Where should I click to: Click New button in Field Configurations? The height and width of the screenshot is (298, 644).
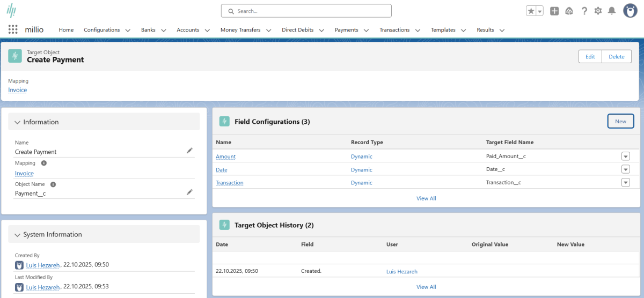coord(620,122)
